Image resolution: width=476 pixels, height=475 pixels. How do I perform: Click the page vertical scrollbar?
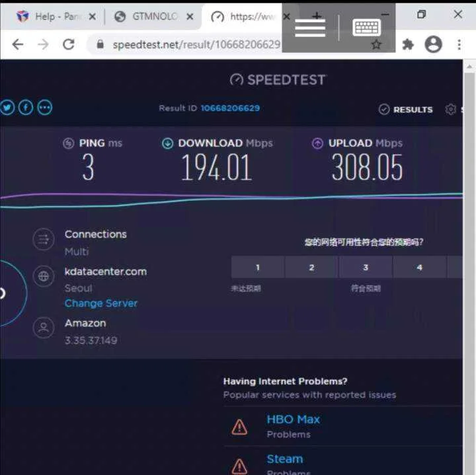pyautogui.click(x=469, y=273)
